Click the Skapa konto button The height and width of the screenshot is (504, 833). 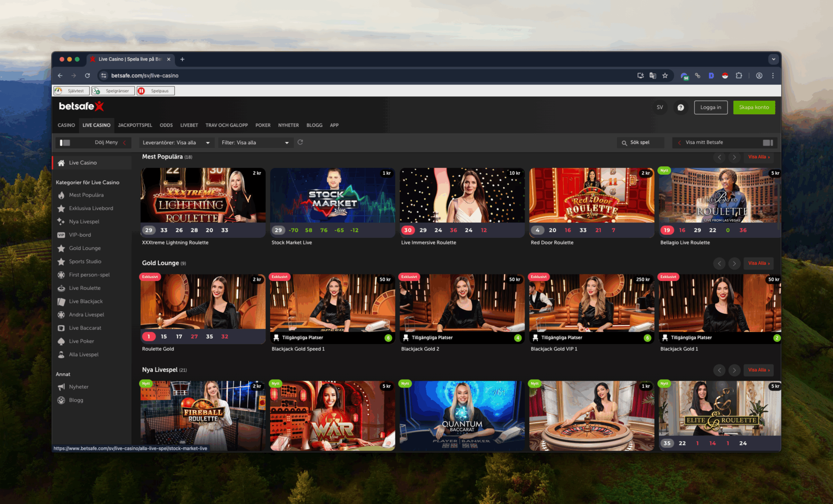tap(754, 107)
